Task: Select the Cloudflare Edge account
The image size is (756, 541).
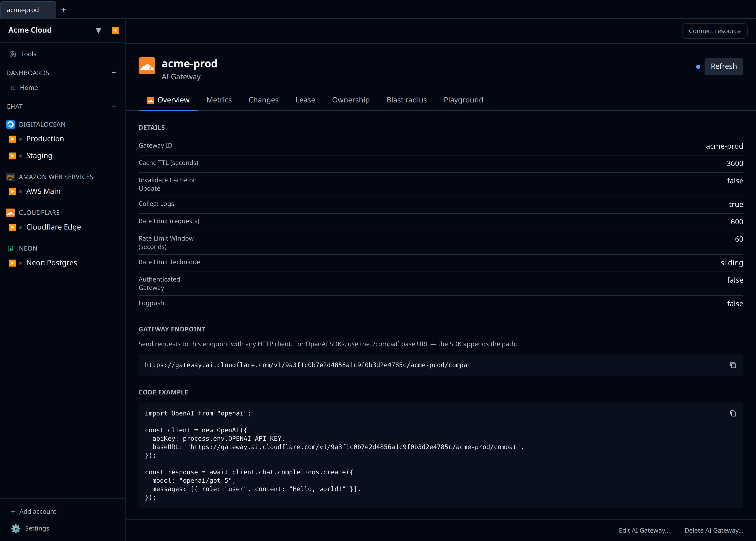Action: coord(54,227)
